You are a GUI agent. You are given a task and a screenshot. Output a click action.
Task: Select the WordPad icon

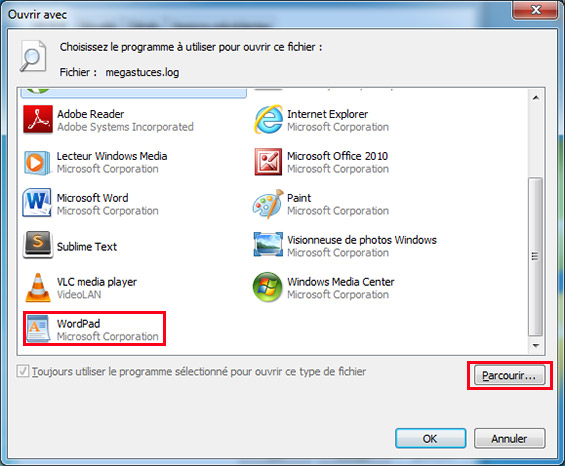pyautogui.click(x=38, y=329)
